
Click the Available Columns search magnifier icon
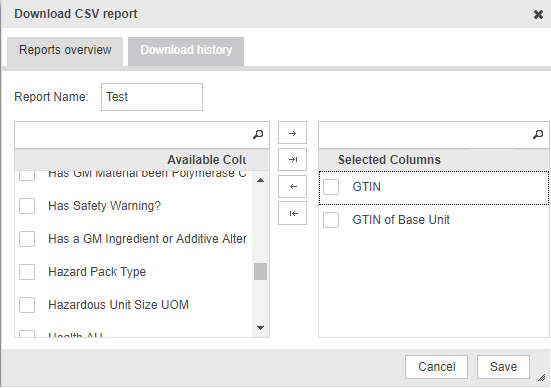click(258, 135)
